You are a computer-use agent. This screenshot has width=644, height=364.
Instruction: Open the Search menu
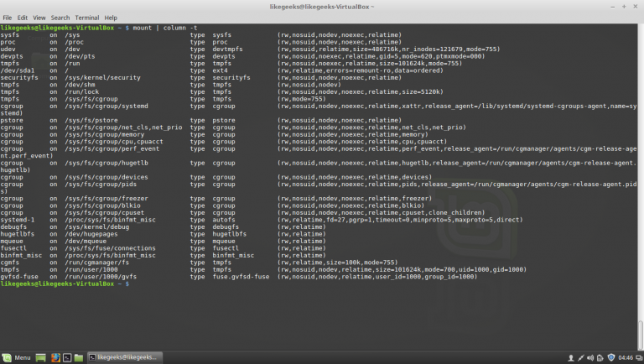coord(60,18)
